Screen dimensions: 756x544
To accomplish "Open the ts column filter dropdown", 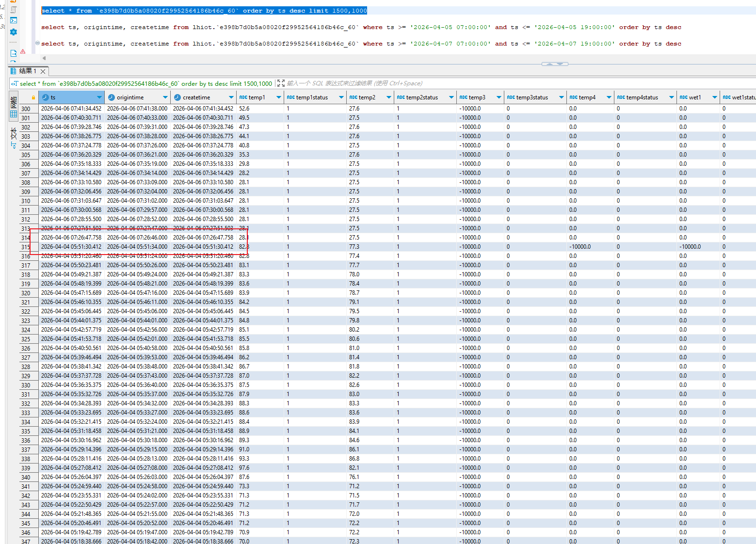I will tap(99, 97).
